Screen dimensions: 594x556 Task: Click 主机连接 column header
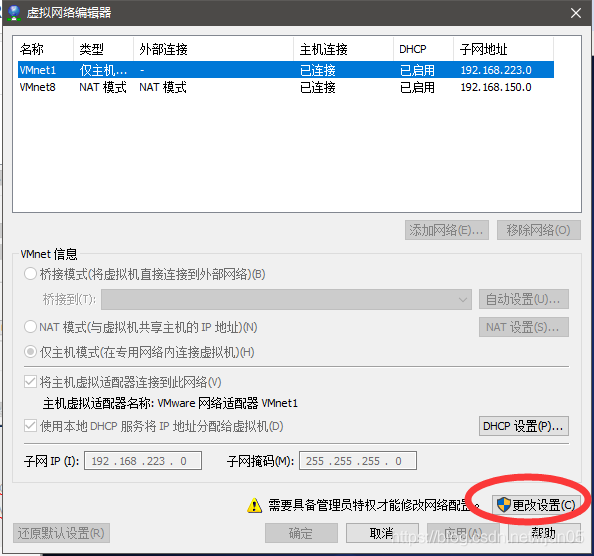tap(343, 49)
